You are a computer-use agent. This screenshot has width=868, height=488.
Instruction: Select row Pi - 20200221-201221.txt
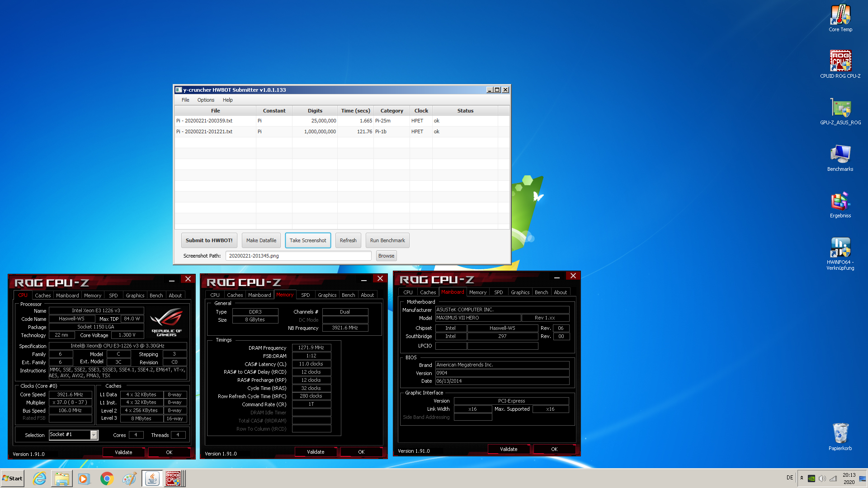(x=342, y=131)
